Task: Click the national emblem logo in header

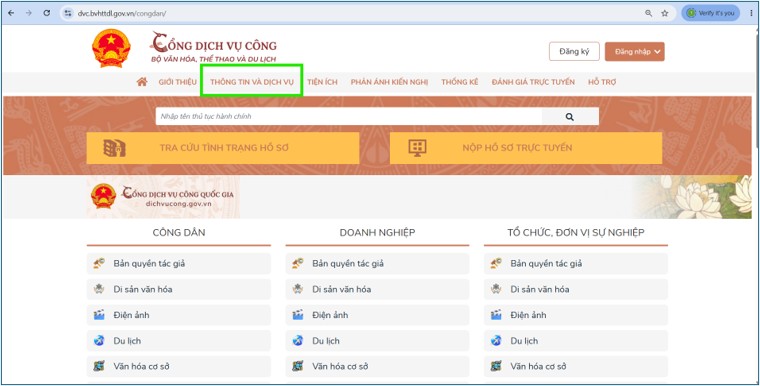Action: tap(111, 48)
